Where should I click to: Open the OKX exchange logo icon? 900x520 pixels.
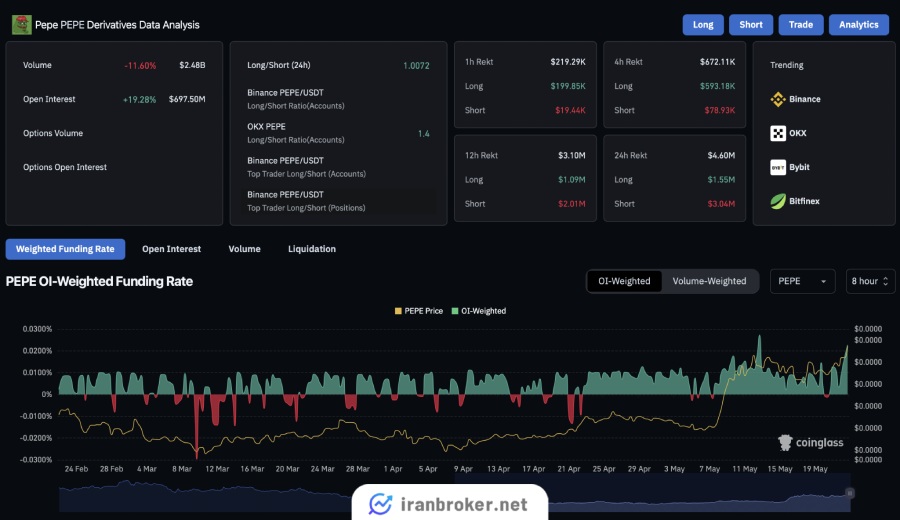[778, 133]
